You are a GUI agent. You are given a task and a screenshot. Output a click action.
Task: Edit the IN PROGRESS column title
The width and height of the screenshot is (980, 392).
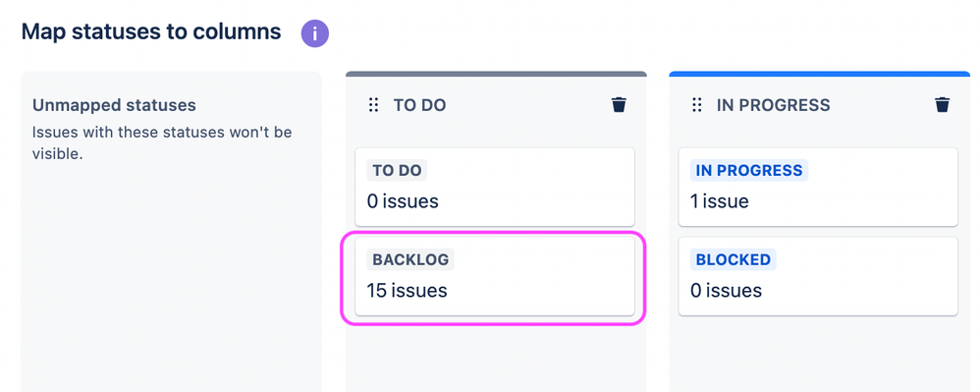(773, 105)
